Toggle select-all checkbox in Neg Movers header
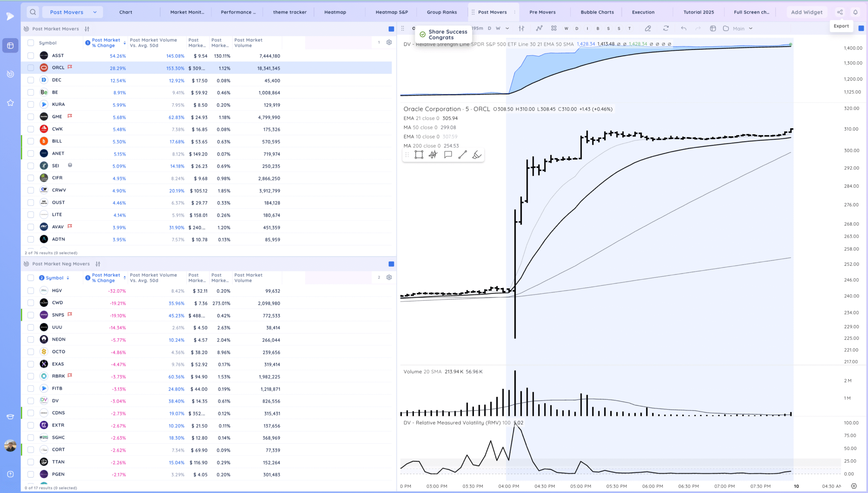This screenshot has width=868, height=493. 31,278
